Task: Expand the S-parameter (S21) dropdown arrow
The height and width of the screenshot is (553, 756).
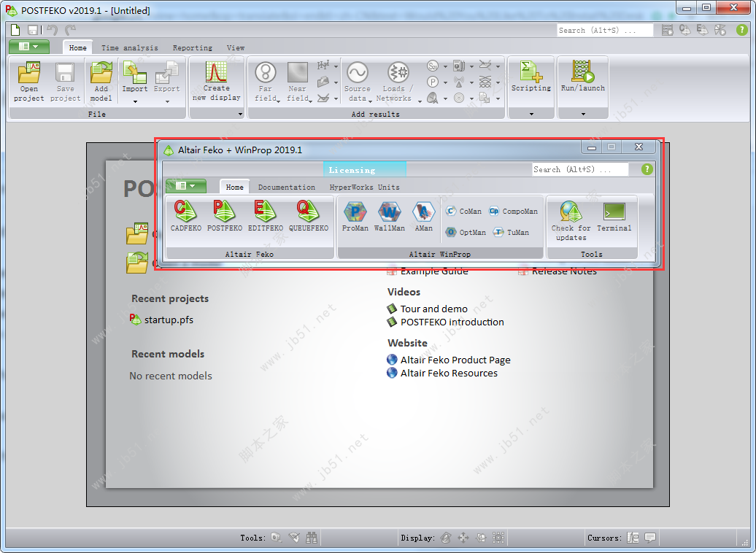Action: (445, 66)
